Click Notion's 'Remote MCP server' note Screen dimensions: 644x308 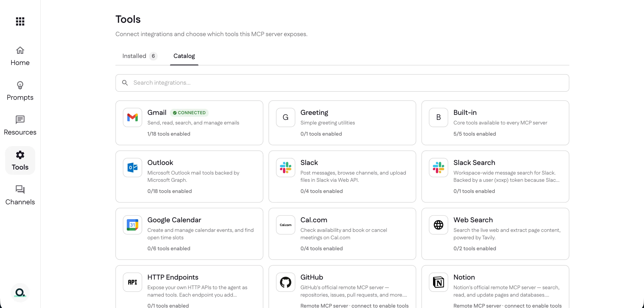pos(508,306)
